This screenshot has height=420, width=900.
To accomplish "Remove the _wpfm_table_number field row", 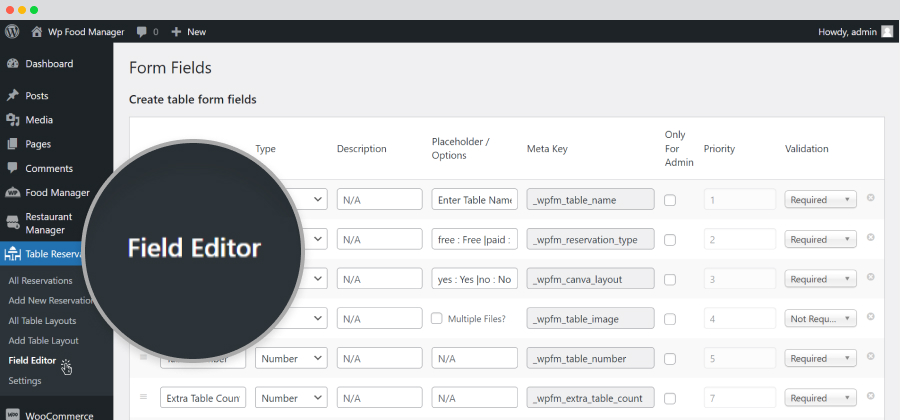I will (x=871, y=356).
